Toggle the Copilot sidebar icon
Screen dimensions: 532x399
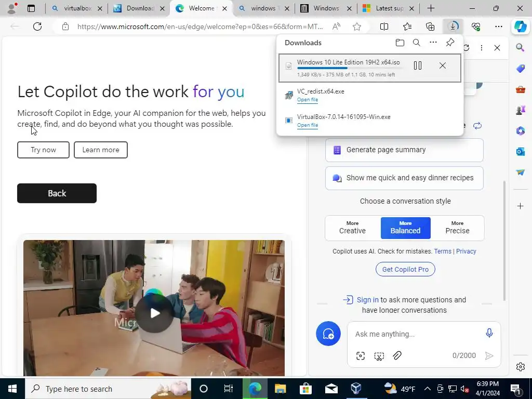[520, 26]
